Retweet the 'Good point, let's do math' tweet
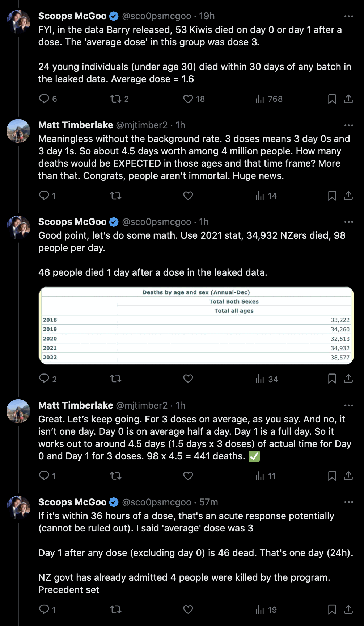Image resolution: width=364 pixels, height=626 pixels. pos(116,379)
